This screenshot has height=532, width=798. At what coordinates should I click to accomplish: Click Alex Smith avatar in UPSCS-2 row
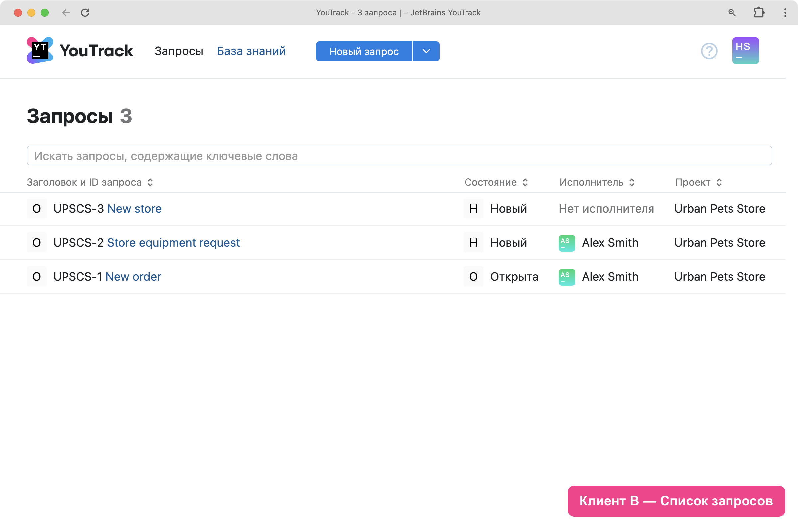click(x=566, y=243)
